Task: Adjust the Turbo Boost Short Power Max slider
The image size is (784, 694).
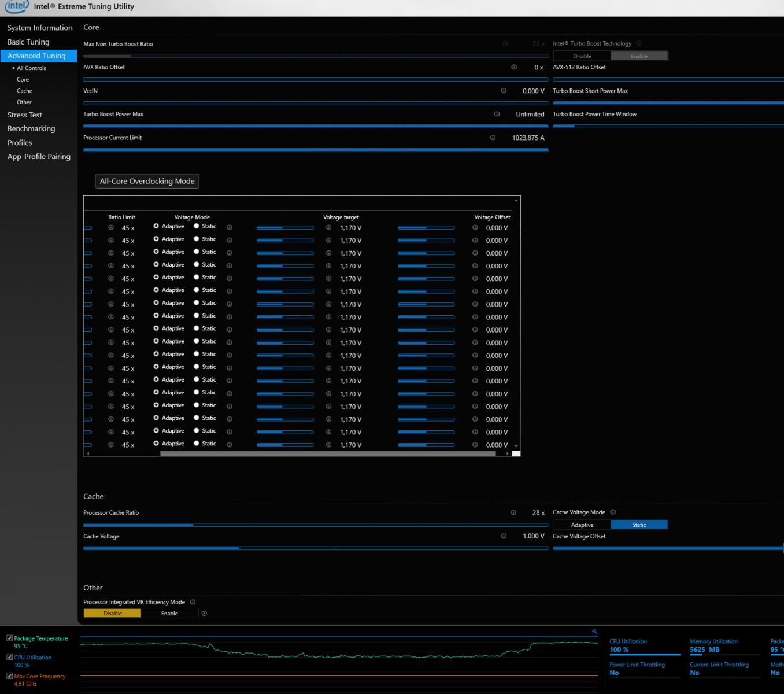Action: tap(668, 103)
